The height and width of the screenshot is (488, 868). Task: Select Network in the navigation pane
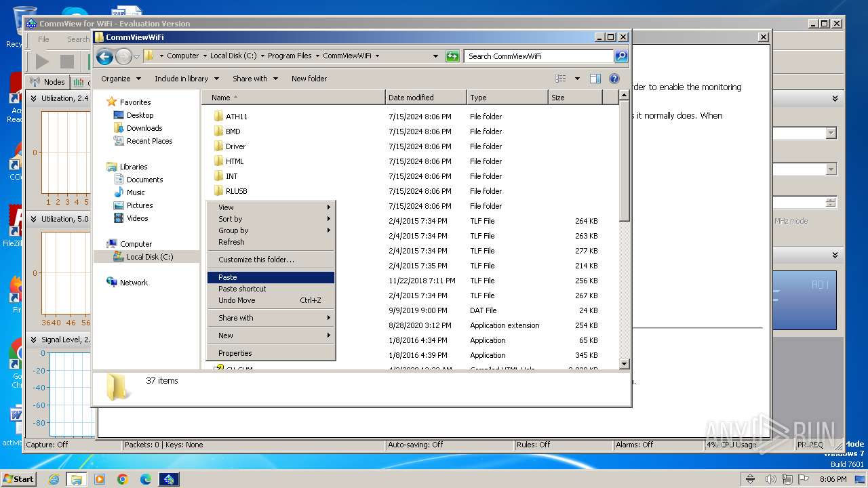click(134, 283)
